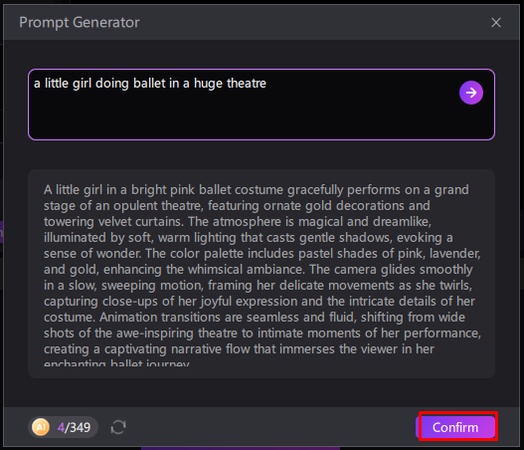
Task: Place cursor after the word 'theatre' in input
Action: 267,83
